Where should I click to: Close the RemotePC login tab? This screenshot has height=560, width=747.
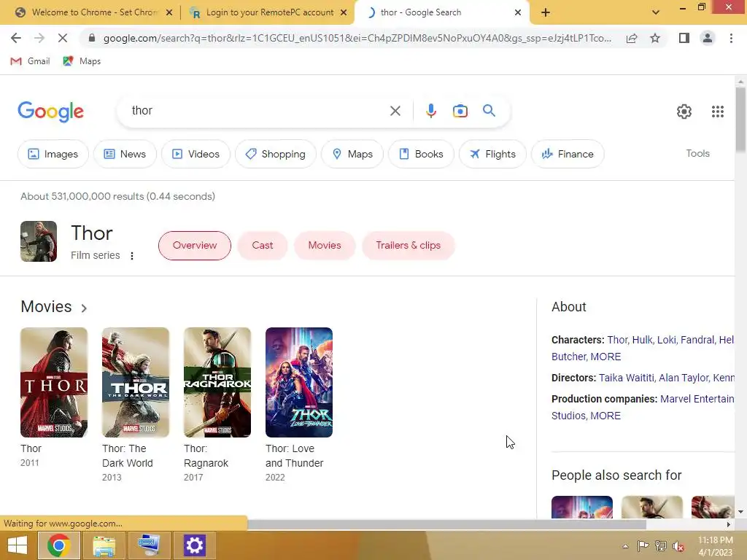coord(344,12)
